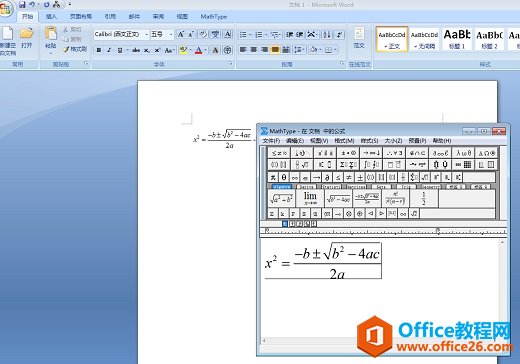Open MathType summation templates palette
This screenshot has height=364, width=520.
(x=349, y=164)
